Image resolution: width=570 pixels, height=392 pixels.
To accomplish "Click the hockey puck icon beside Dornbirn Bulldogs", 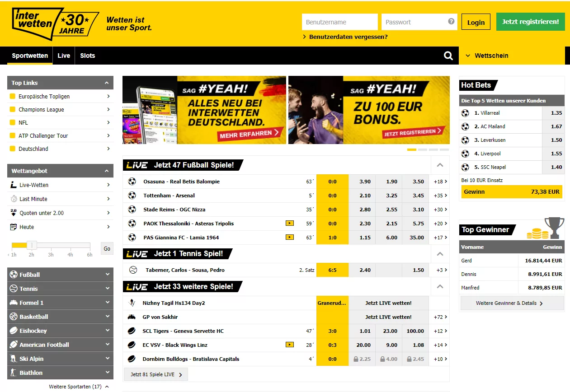I will [x=132, y=359].
